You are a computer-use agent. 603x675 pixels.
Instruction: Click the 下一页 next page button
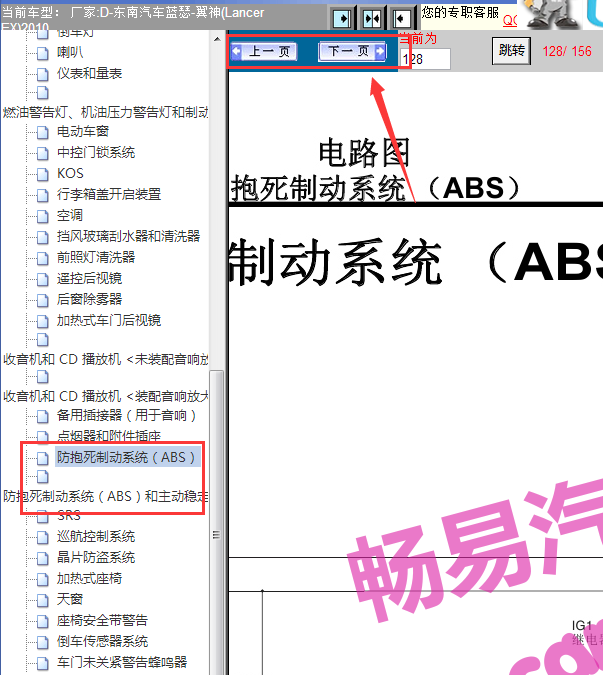point(352,52)
